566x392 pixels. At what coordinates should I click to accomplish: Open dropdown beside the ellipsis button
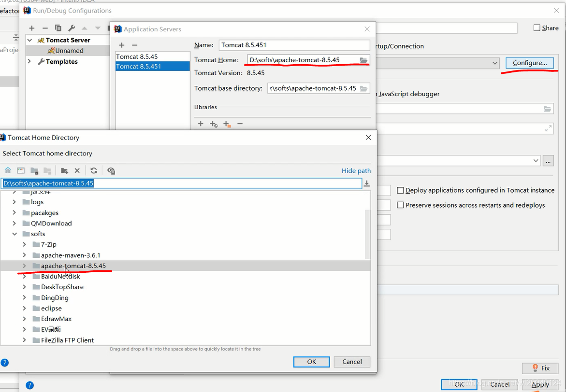click(536, 161)
